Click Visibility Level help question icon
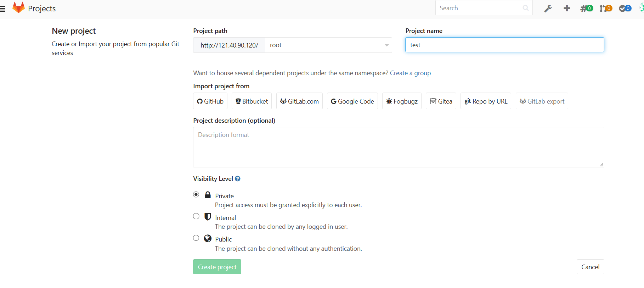 (238, 179)
